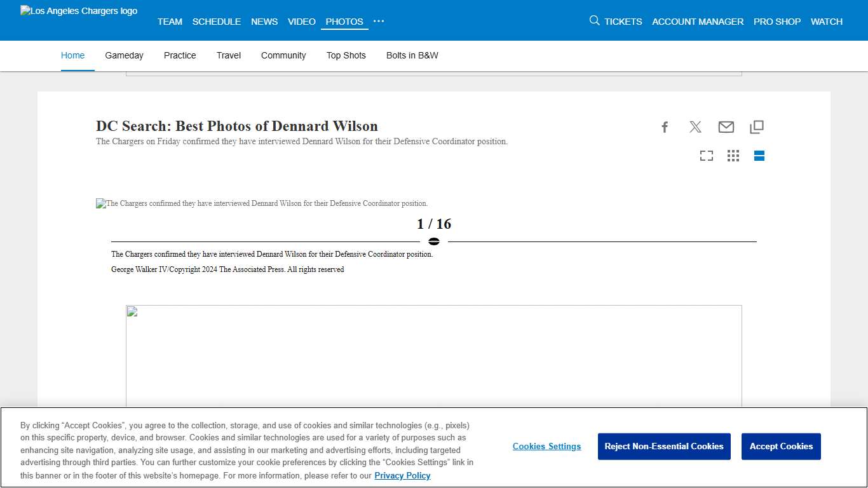Email the Dennard Wilson gallery
Image resolution: width=868 pixels, height=488 pixels.
726,126
